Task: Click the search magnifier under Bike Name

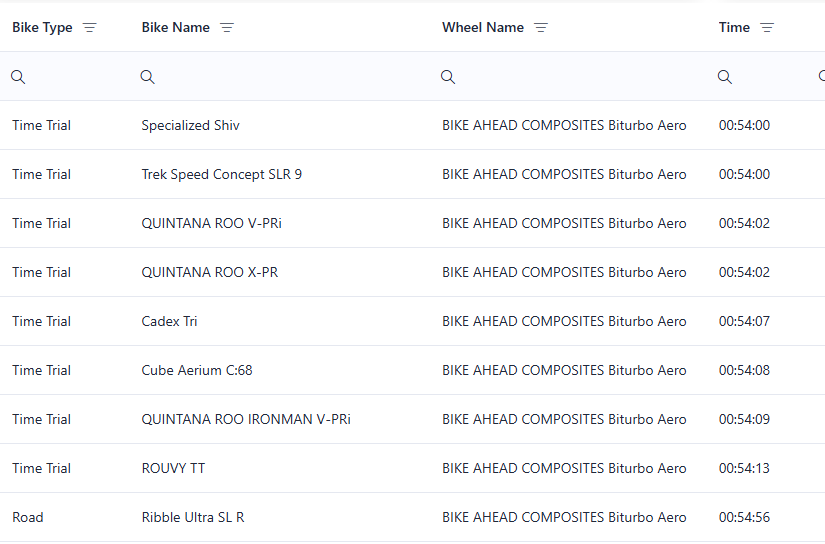Action: [x=147, y=77]
